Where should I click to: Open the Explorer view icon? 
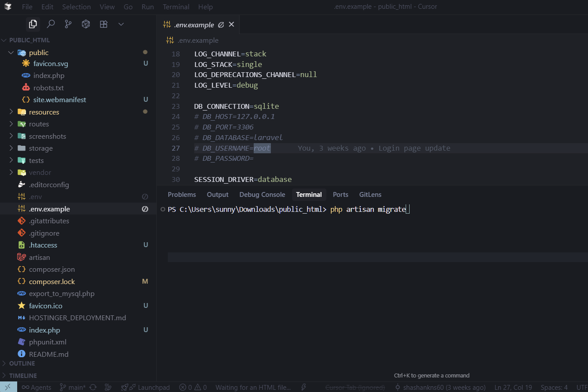[33, 24]
